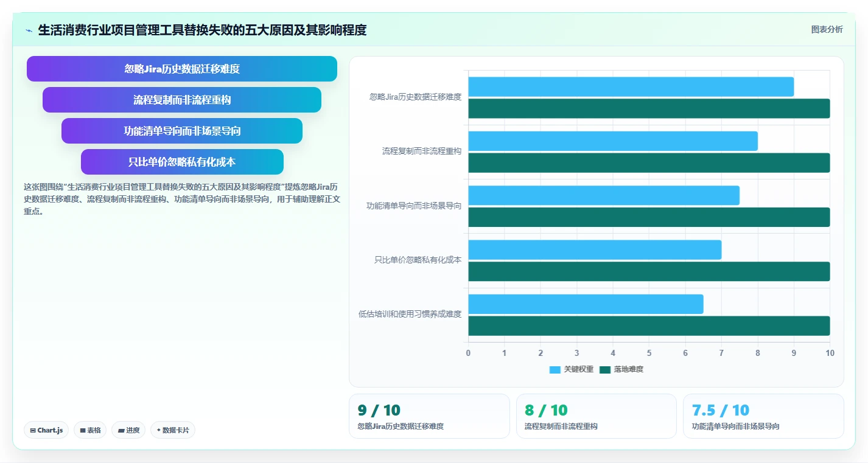Click the 7.5 / 10 data card
Screen dimensions: 868x463
(x=763, y=416)
